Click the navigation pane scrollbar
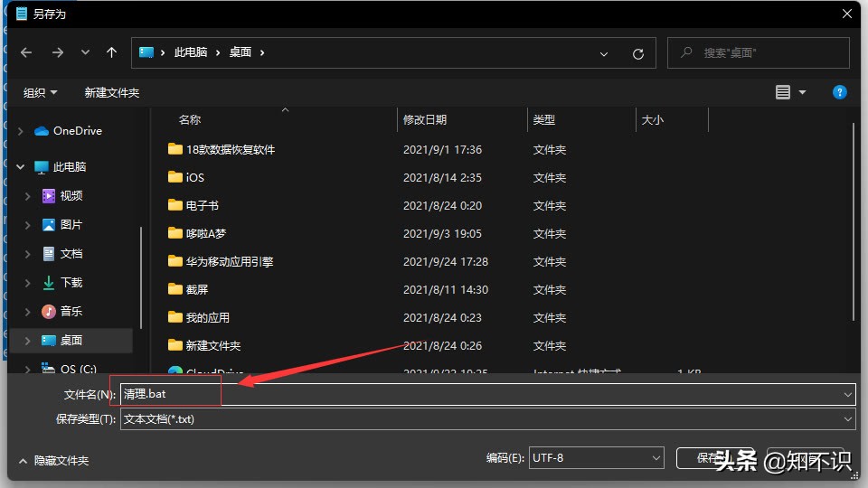This screenshot has width=868, height=488. 141,277
